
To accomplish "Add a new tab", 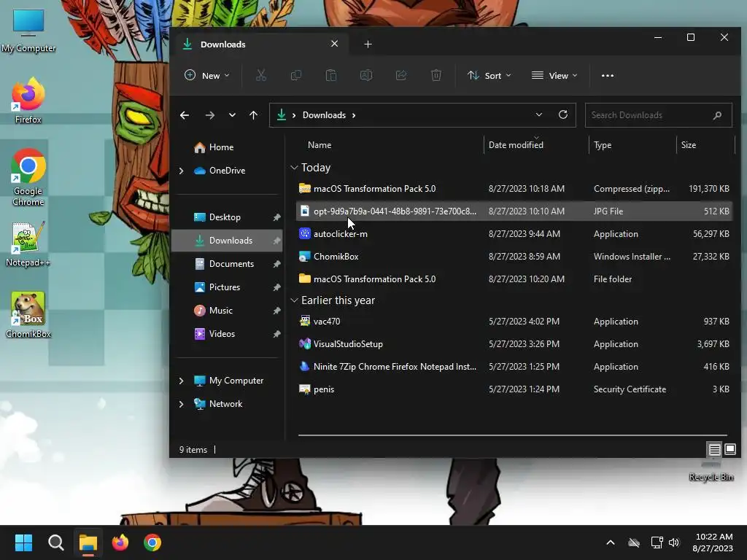I will [x=368, y=44].
